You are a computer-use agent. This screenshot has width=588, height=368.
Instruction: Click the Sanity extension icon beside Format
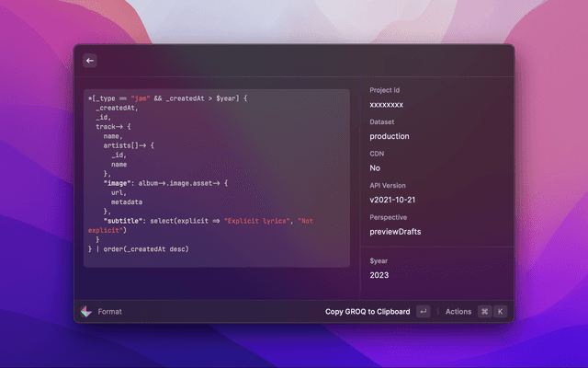(x=86, y=312)
